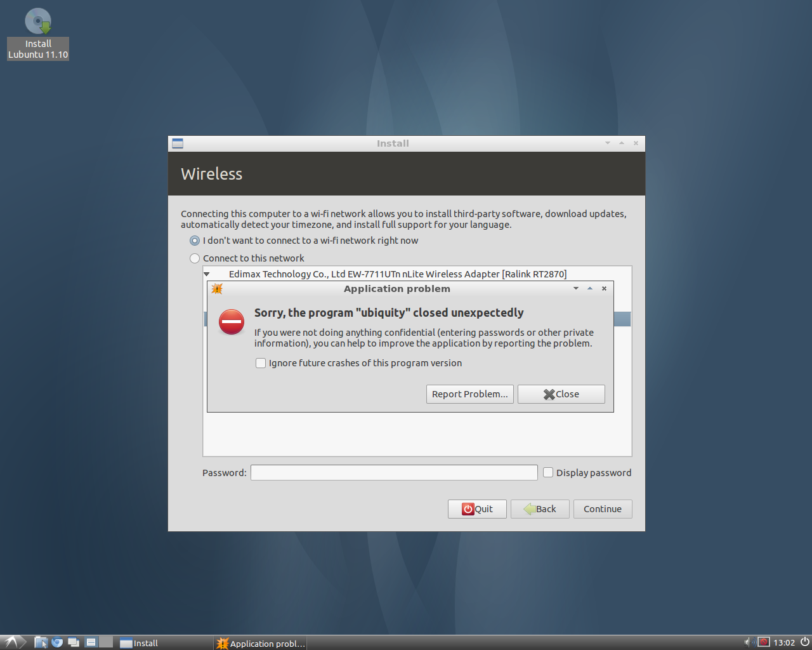The width and height of the screenshot is (812, 650).
Task: Close the Install window from its title bar
Action: 636,143
